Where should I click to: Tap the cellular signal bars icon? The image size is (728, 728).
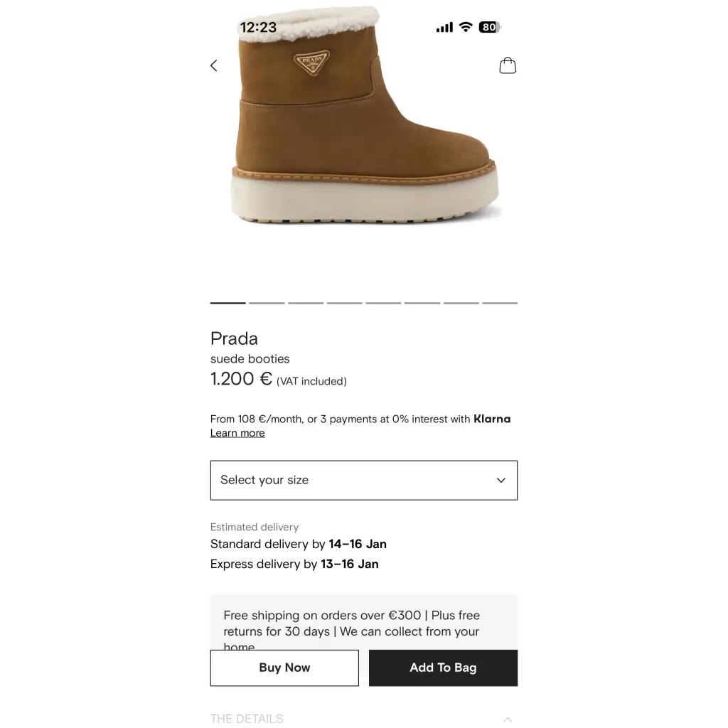coord(444,28)
